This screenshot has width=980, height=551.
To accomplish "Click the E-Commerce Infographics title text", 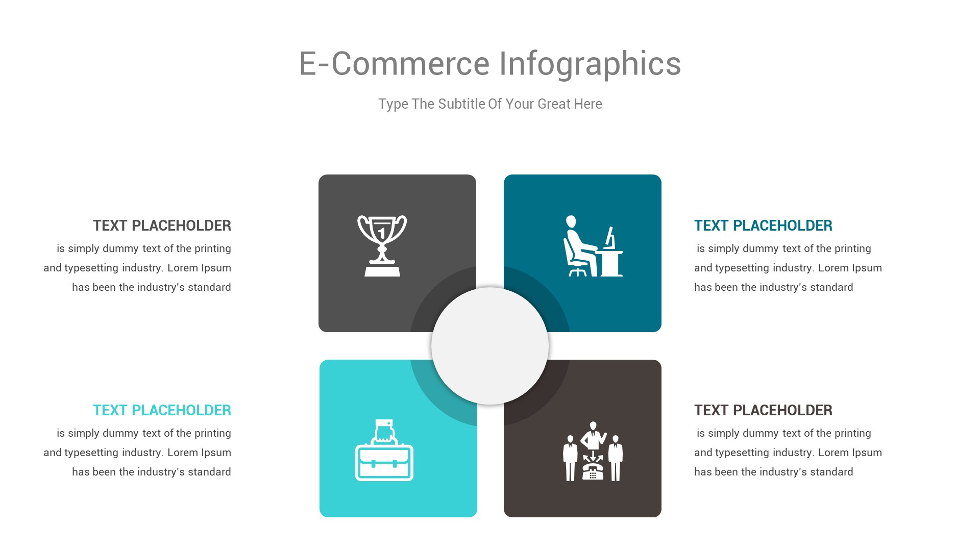I will tap(489, 63).
